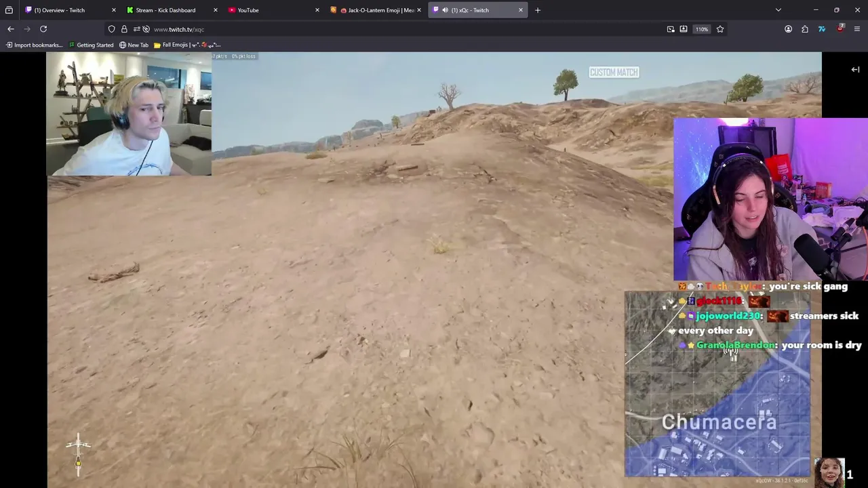Viewport: 868px width, 488px height.
Task: Click the Chumacera minimap
Action: [717, 384]
